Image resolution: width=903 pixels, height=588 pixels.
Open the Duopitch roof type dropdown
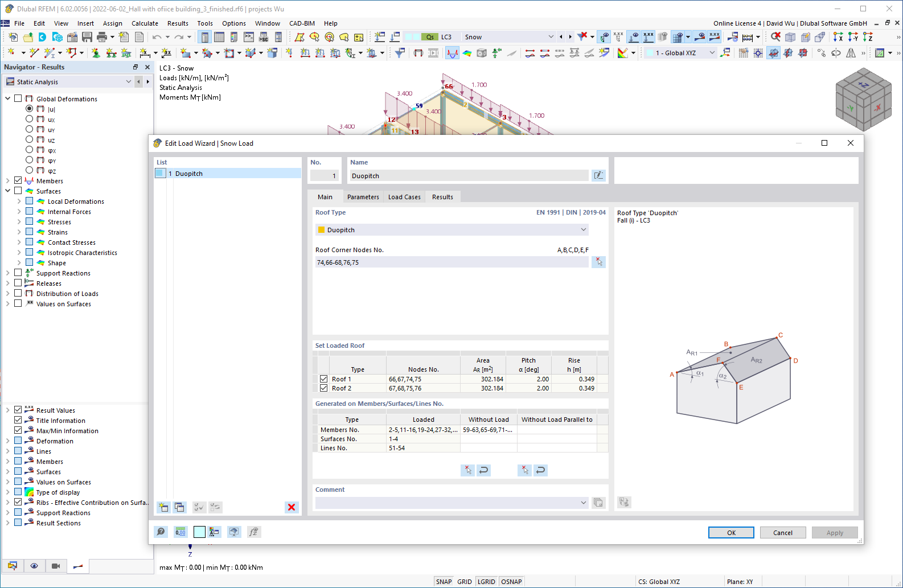click(583, 230)
